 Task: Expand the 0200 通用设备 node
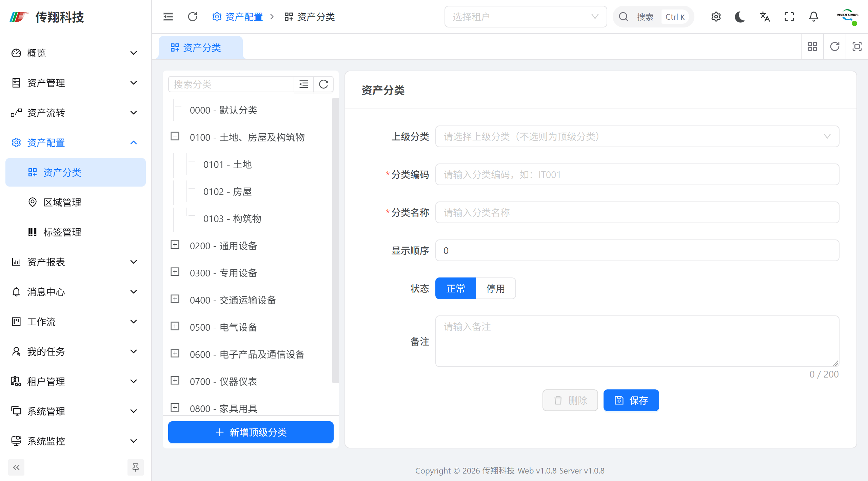pos(175,245)
